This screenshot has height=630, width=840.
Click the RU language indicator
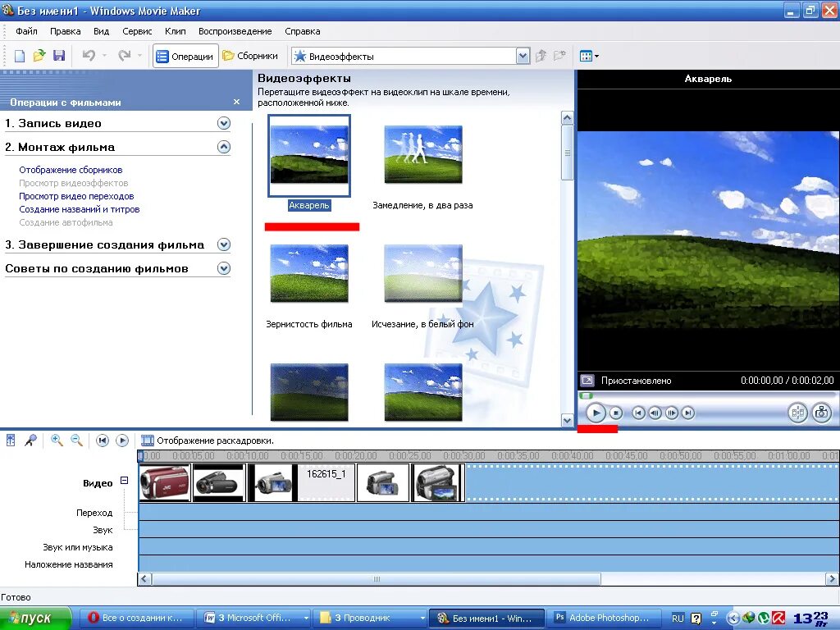pos(678,619)
